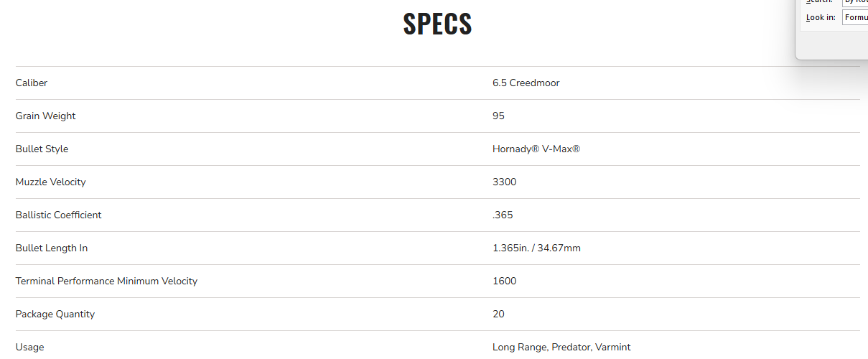Click the 1600 minimum velocity value

tap(504, 281)
